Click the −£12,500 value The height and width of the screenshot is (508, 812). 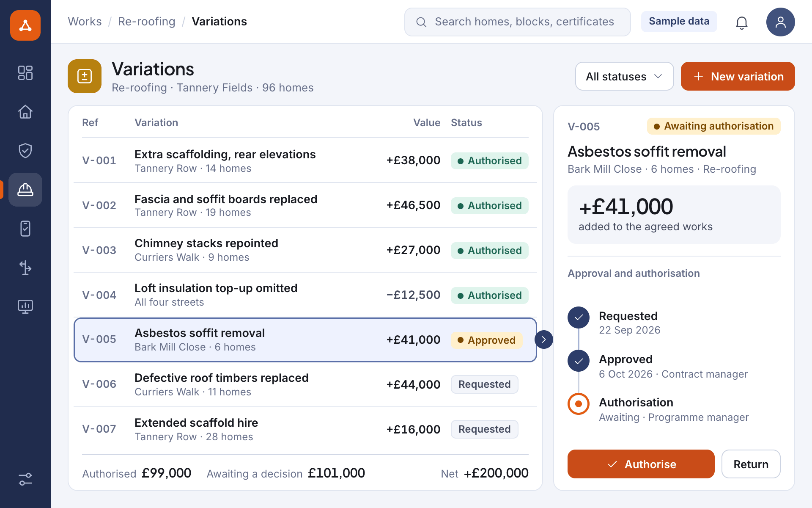[x=413, y=295]
